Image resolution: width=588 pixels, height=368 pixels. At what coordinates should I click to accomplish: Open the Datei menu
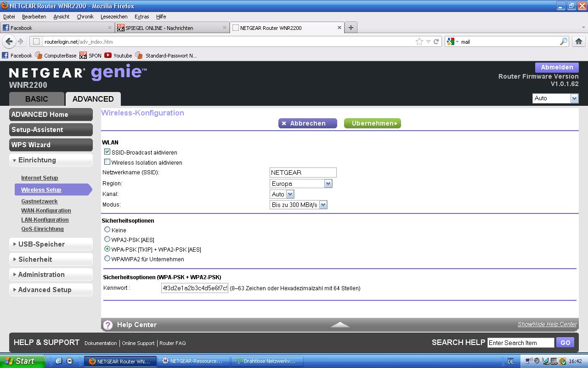coord(9,17)
